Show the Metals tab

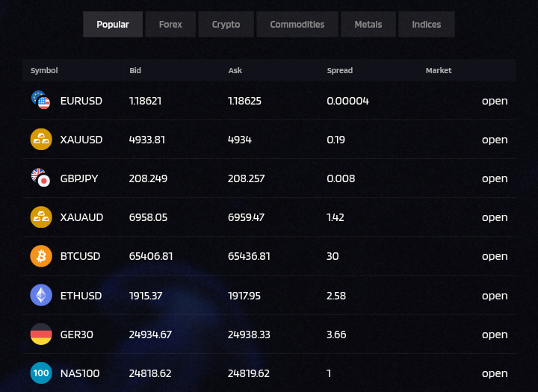click(x=368, y=25)
